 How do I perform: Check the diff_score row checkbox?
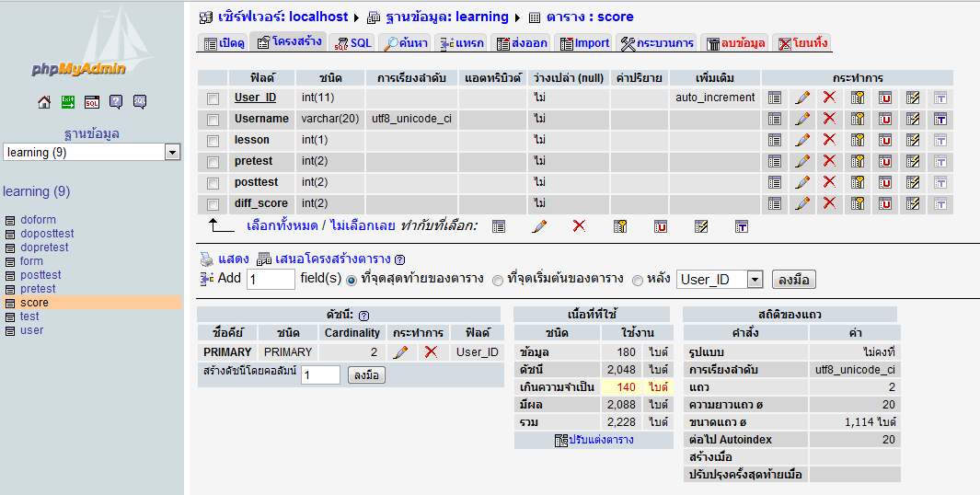tap(213, 205)
